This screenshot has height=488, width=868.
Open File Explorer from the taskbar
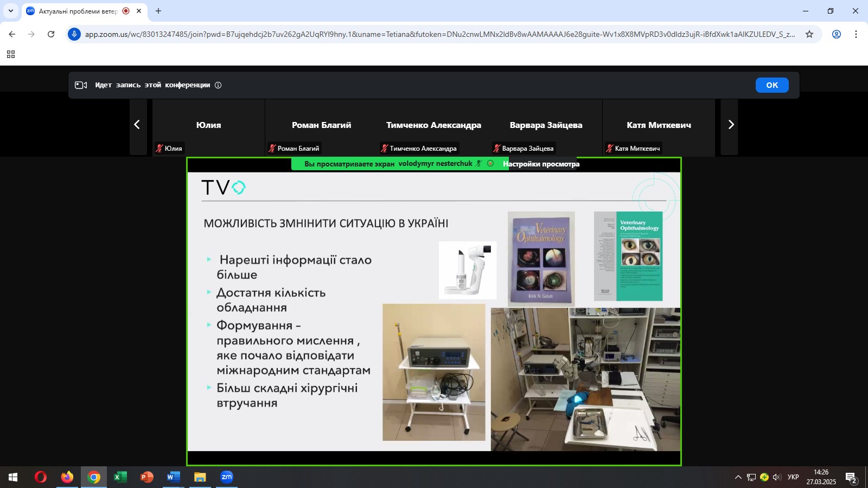[x=200, y=477]
